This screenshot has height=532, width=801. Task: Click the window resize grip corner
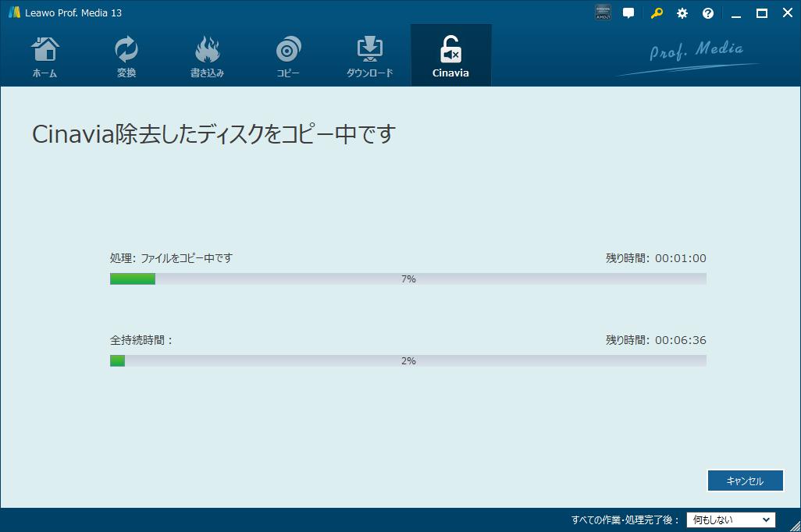click(796, 527)
